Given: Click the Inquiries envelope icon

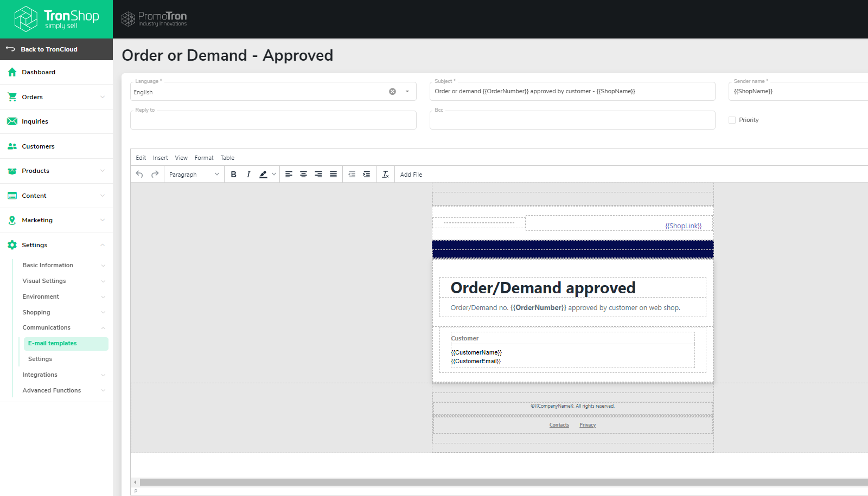Looking at the screenshot, I should (12, 121).
